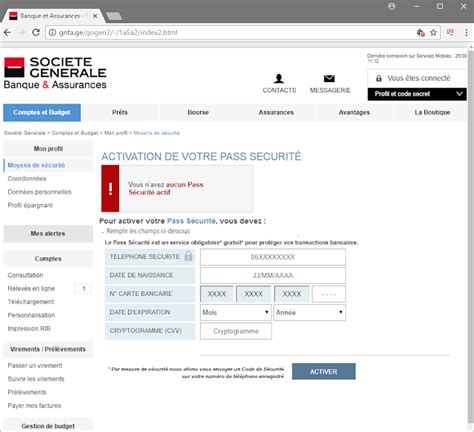Click the browser back arrow
Viewport: 474px width, 432px height.
(x=7, y=32)
